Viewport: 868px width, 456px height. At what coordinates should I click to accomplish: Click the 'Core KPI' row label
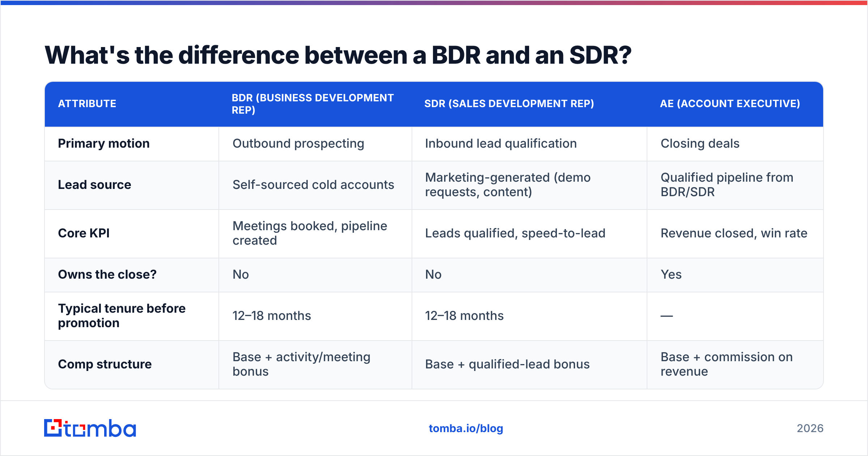84,233
